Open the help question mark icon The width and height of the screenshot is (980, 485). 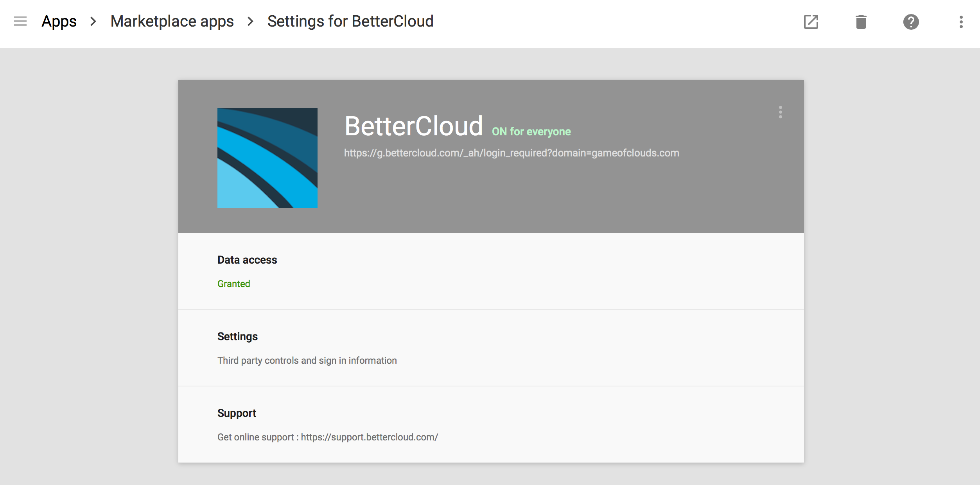(x=911, y=22)
